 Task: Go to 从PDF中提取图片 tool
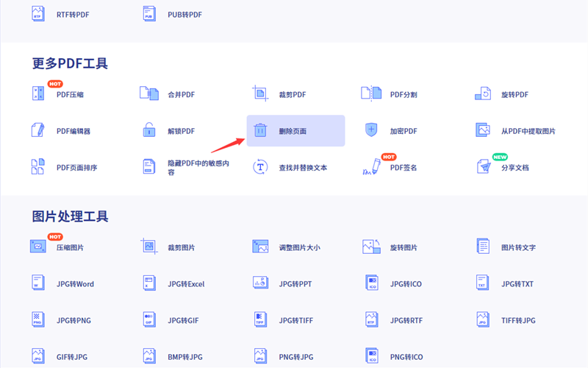coord(528,132)
